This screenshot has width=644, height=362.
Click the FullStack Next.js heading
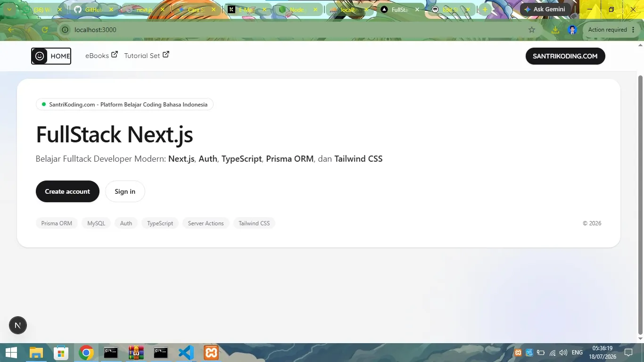[115, 134]
